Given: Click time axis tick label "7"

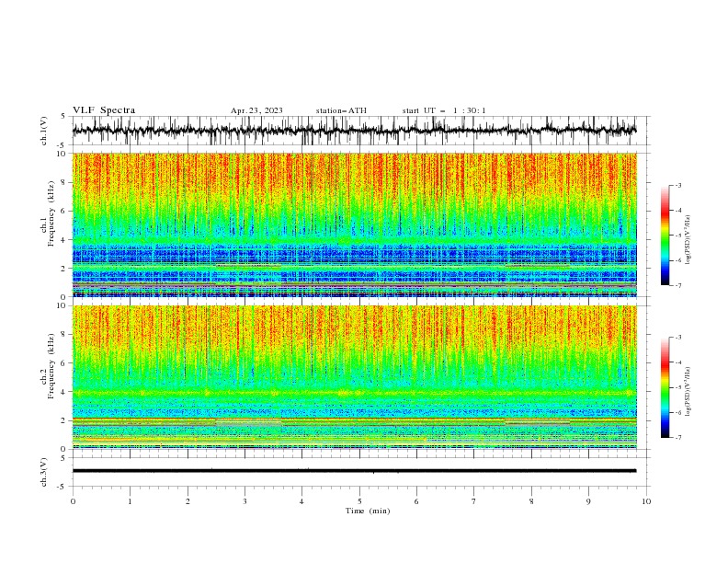Looking at the screenshot, I should (x=474, y=501).
